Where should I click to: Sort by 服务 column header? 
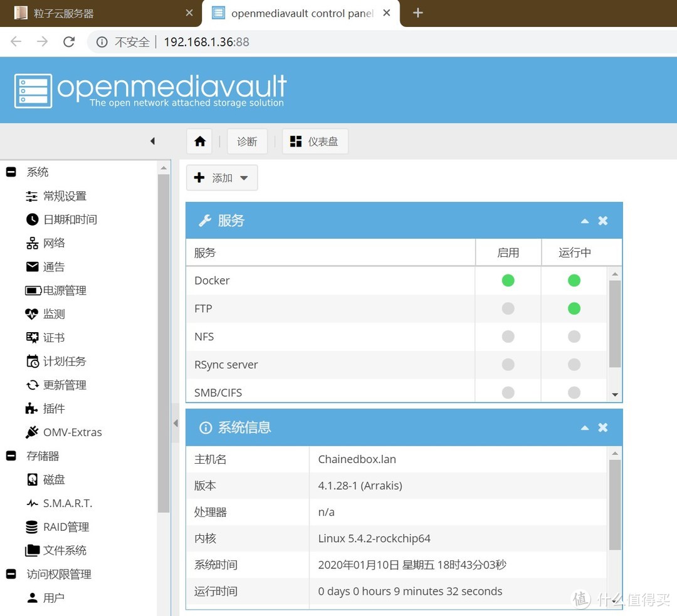[x=331, y=253]
